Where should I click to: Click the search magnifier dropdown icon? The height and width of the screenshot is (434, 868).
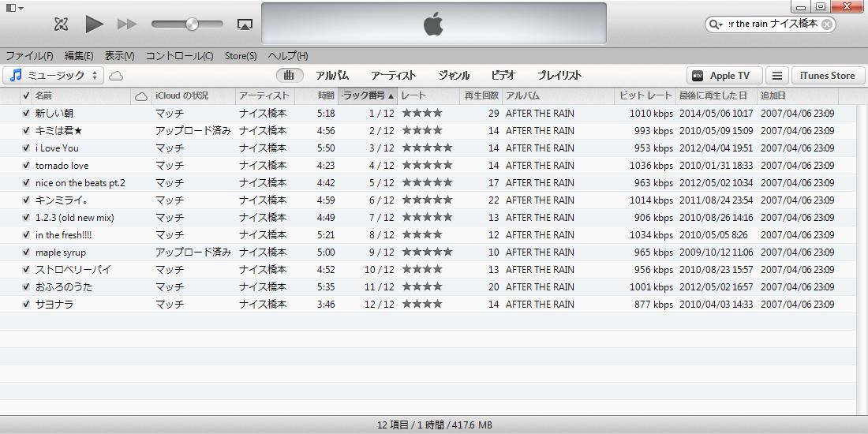[x=716, y=24]
